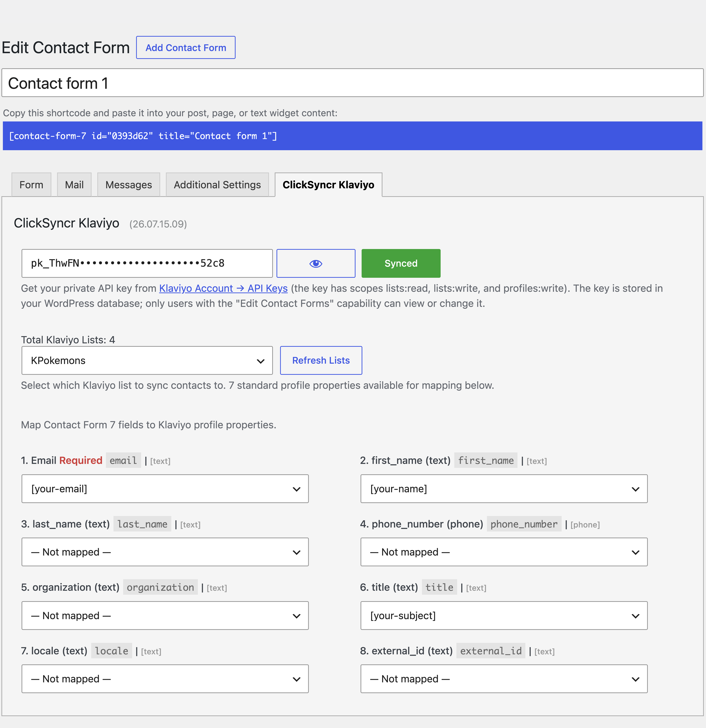Open the title dropdown showing [your-subject]
706x728 pixels.
(504, 616)
